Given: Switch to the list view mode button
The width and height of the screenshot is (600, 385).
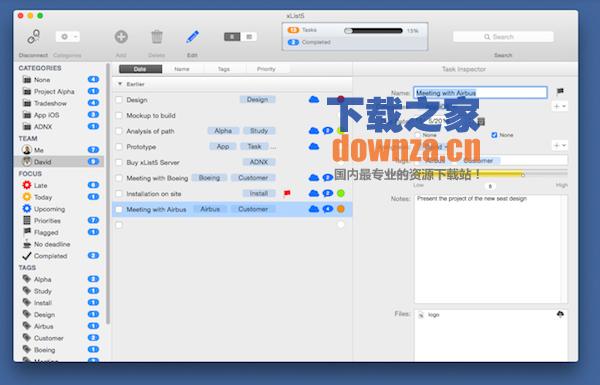Looking at the screenshot, I should (x=249, y=37).
